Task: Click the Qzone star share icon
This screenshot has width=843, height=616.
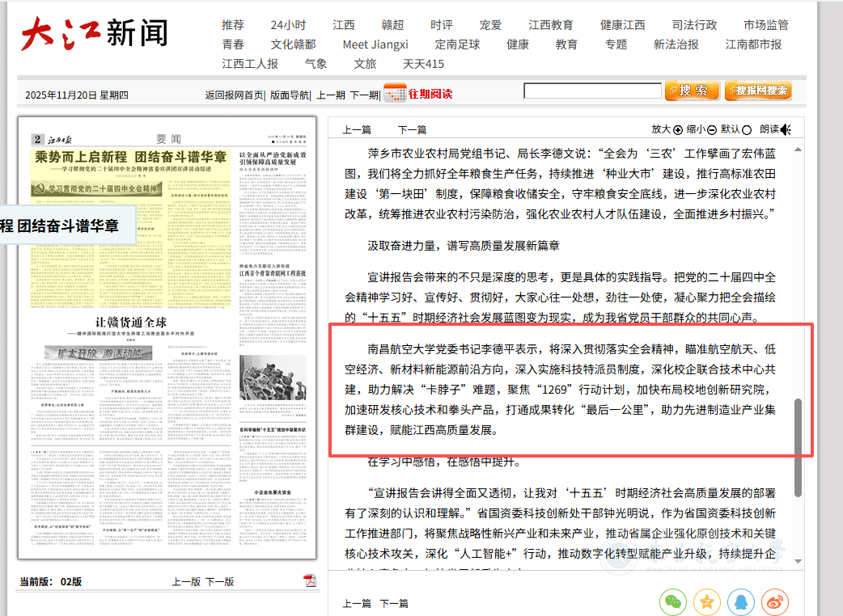Action: 707,601
